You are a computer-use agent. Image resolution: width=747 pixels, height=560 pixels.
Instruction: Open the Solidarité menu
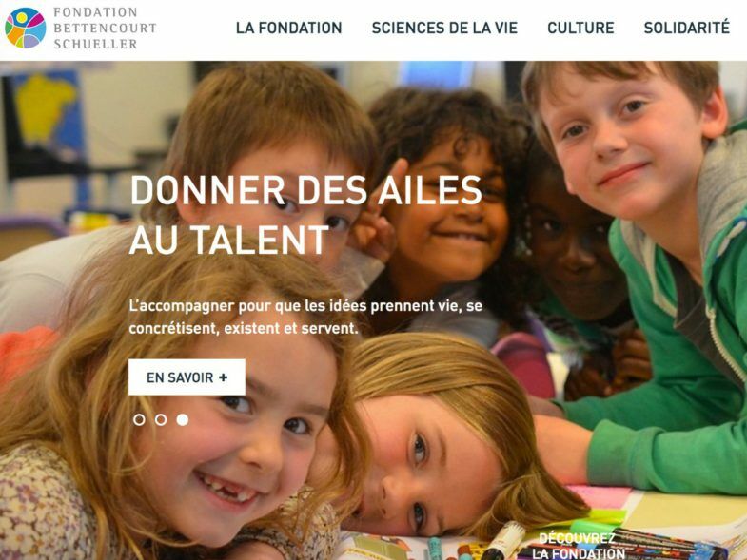686,28
